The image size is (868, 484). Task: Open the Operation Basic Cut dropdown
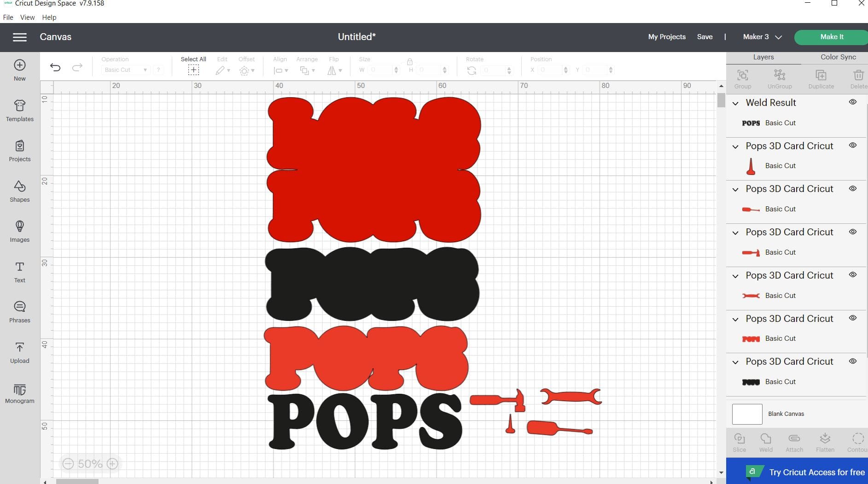click(125, 70)
